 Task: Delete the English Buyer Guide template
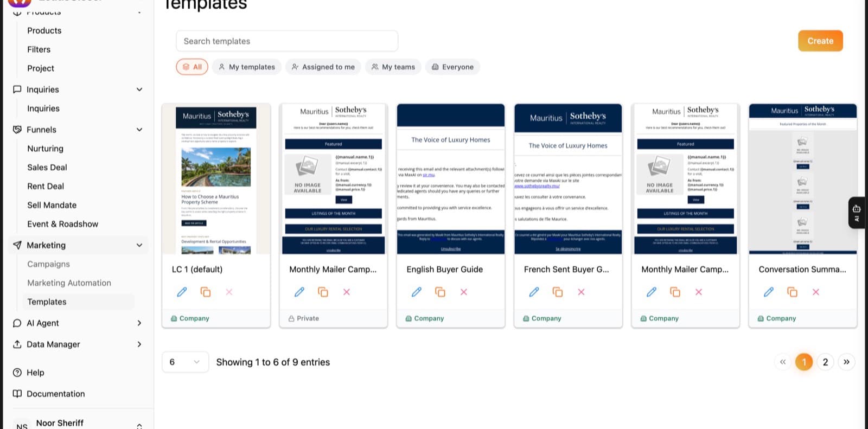[x=464, y=292]
